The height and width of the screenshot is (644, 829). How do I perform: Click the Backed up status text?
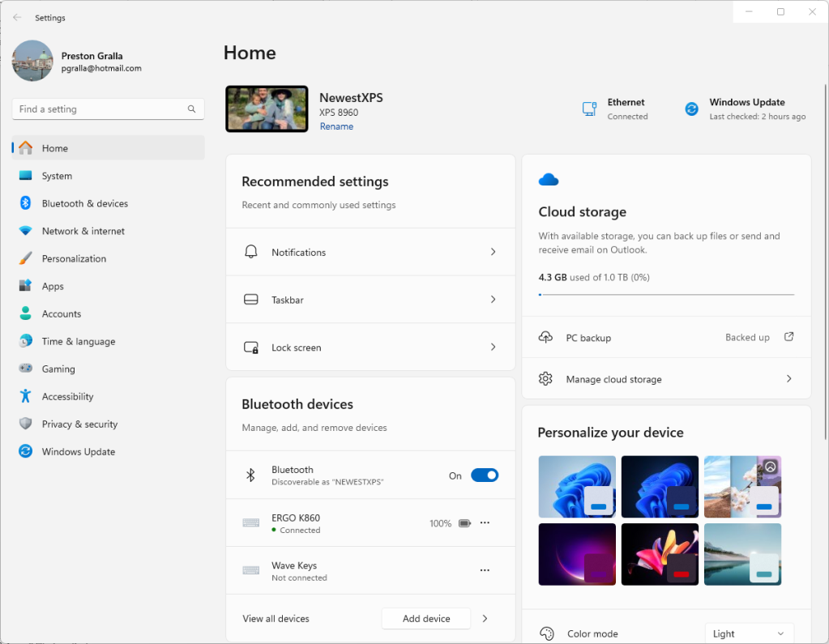point(747,337)
